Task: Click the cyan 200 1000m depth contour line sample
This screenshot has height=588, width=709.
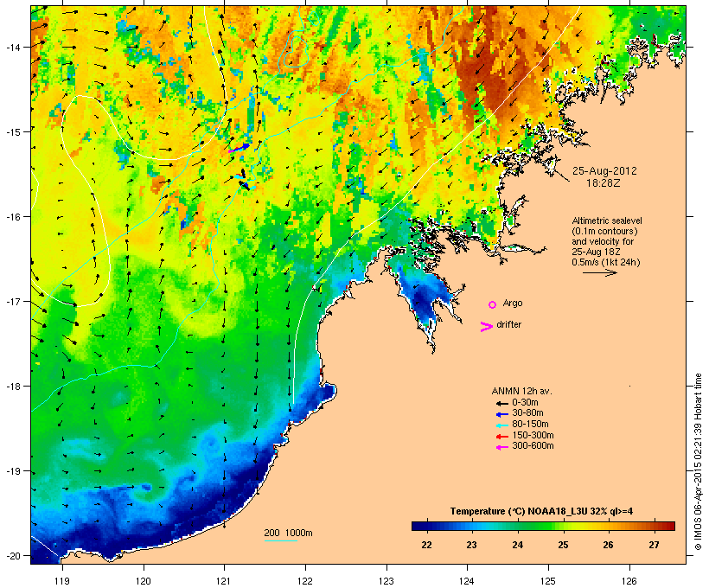Action: (281, 541)
